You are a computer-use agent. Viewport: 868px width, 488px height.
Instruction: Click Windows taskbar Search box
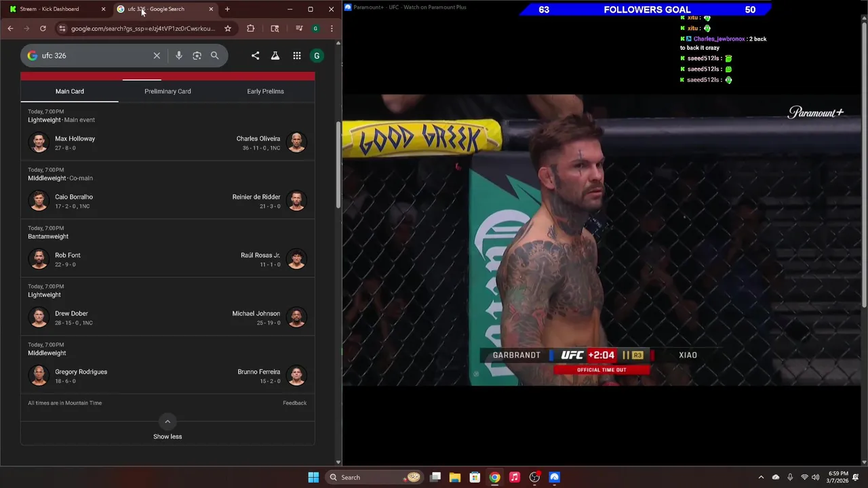pos(373,477)
